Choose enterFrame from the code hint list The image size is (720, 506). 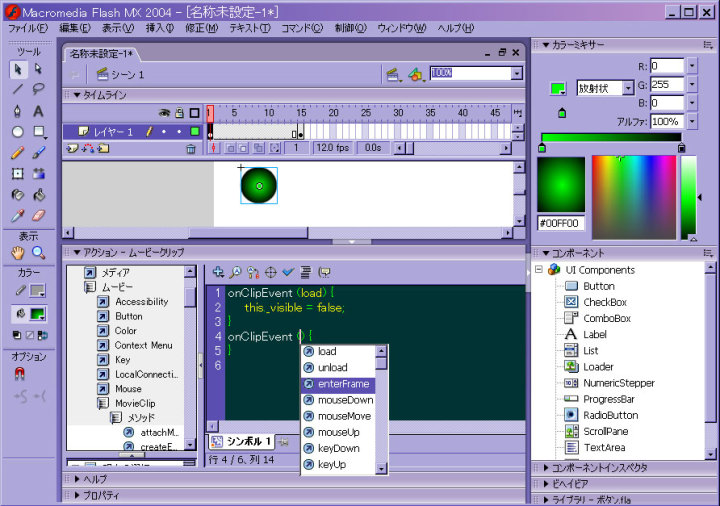(x=338, y=384)
